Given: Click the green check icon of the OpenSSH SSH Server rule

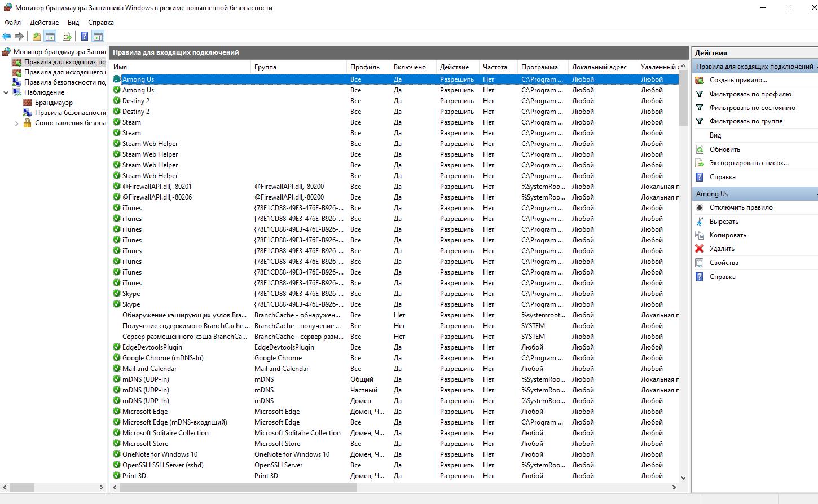Looking at the screenshot, I should [117, 465].
